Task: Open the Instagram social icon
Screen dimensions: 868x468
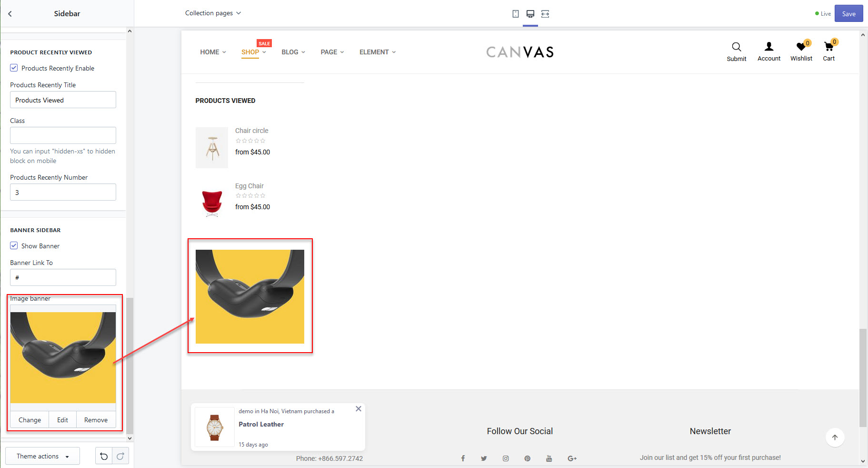Action: (506, 458)
